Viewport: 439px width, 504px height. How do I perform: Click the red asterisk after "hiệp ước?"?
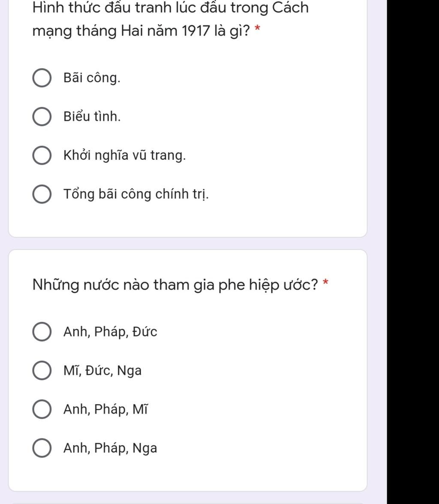click(x=325, y=282)
